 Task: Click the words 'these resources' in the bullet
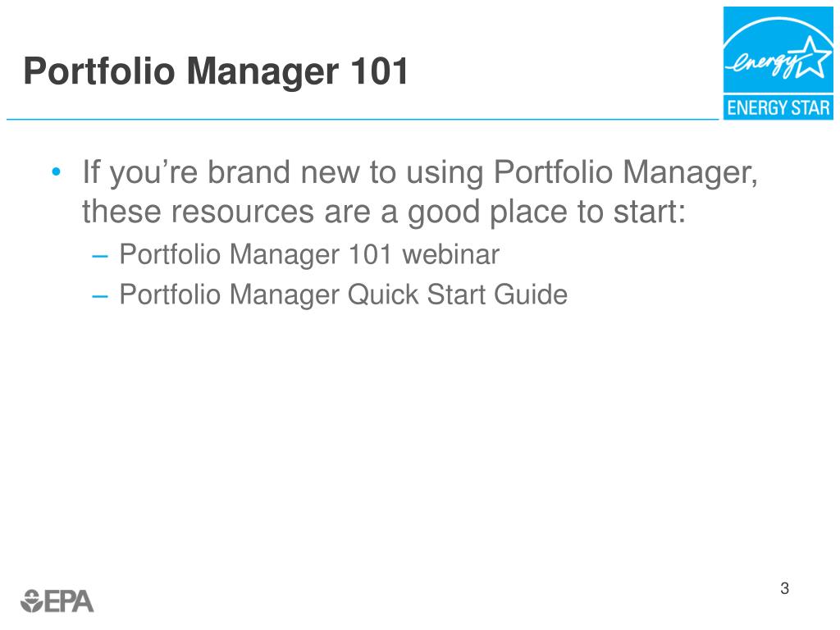point(184,213)
